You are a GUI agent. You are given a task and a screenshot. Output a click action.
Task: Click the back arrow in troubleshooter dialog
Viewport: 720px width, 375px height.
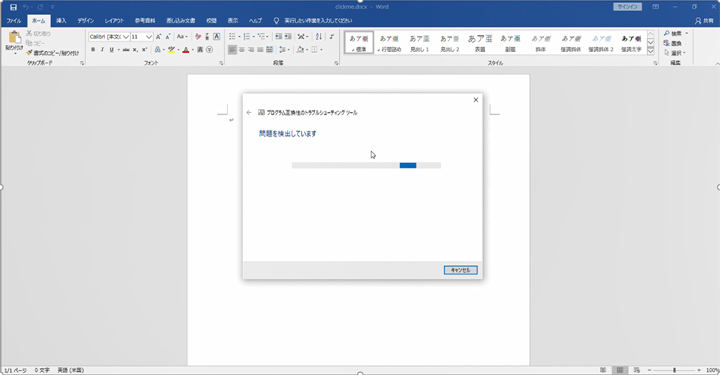coord(249,112)
